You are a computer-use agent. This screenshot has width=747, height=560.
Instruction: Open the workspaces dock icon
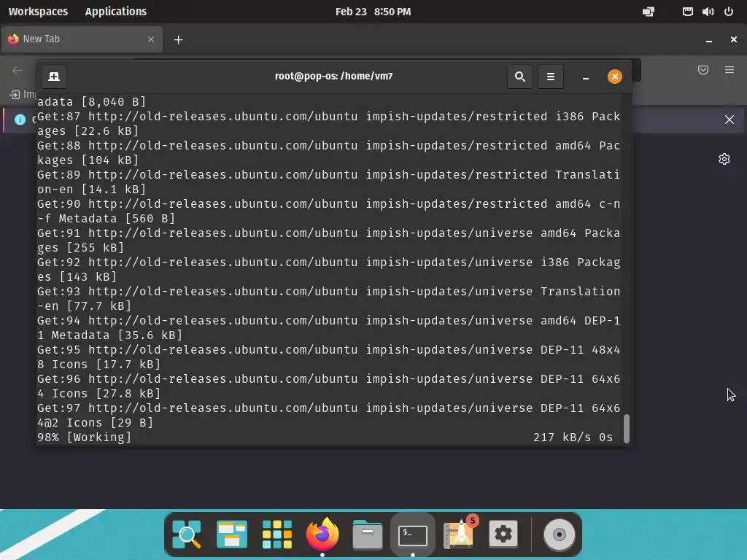click(231, 534)
